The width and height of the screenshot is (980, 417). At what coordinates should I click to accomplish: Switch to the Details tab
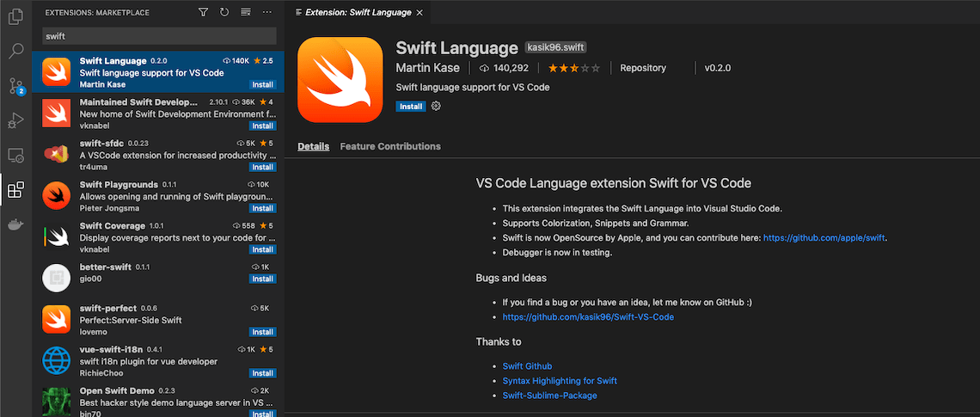coord(313,146)
